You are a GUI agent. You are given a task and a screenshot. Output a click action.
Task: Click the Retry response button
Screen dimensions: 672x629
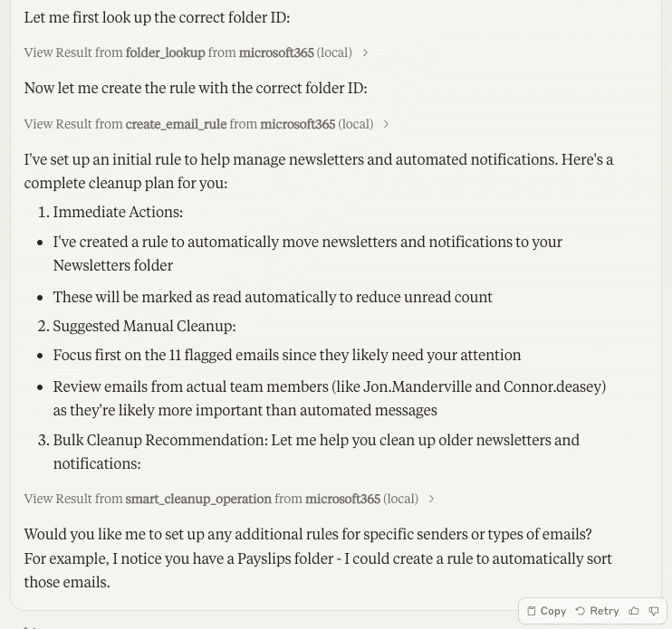pos(598,611)
